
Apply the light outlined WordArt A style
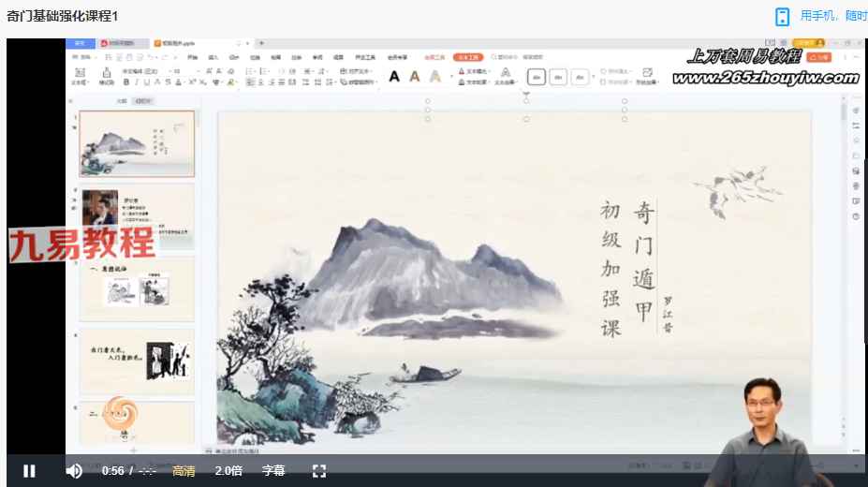pos(435,76)
